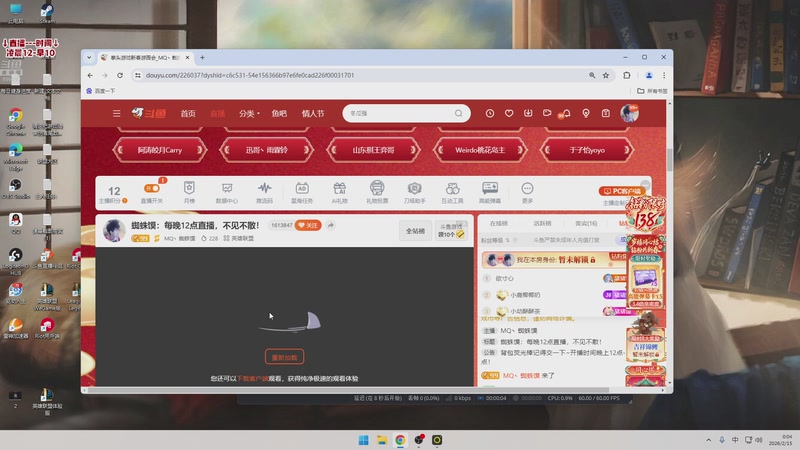Open a new Chrome tab
This screenshot has height=450, width=800.
tap(202, 58)
